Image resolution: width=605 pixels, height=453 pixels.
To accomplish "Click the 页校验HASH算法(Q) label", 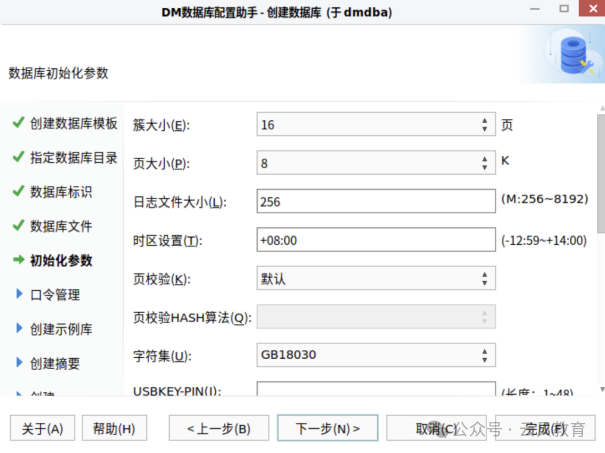I will (192, 318).
